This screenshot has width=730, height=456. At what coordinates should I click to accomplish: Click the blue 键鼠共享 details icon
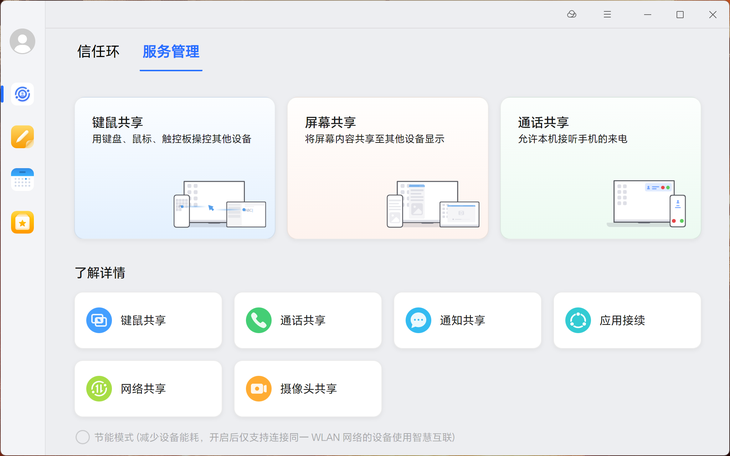(x=99, y=320)
